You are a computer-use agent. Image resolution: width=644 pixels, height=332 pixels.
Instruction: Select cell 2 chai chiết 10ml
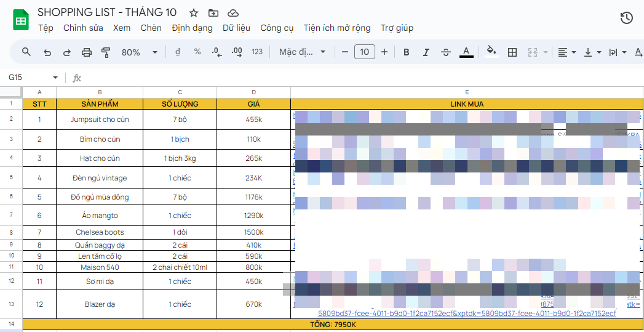tap(180, 267)
